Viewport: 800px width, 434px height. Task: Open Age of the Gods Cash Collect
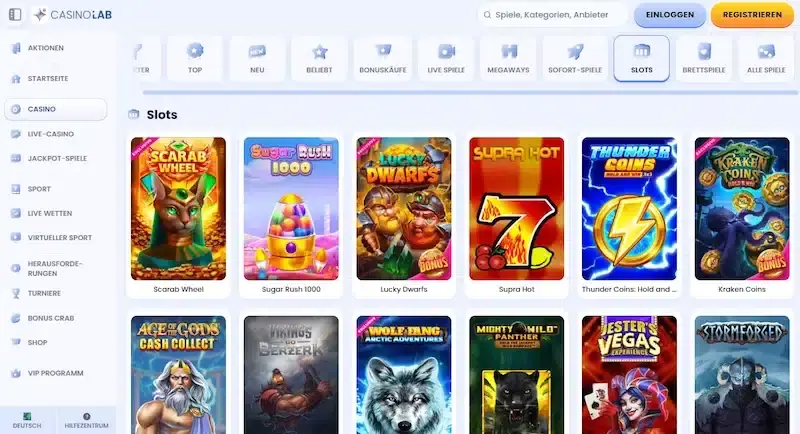click(x=178, y=375)
